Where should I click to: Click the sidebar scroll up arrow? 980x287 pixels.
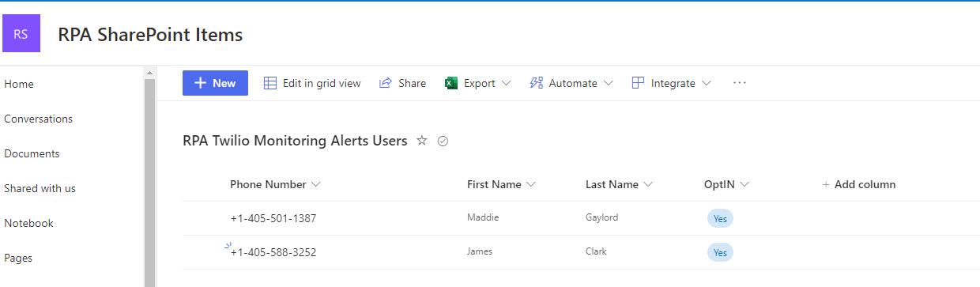[x=150, y=73]
